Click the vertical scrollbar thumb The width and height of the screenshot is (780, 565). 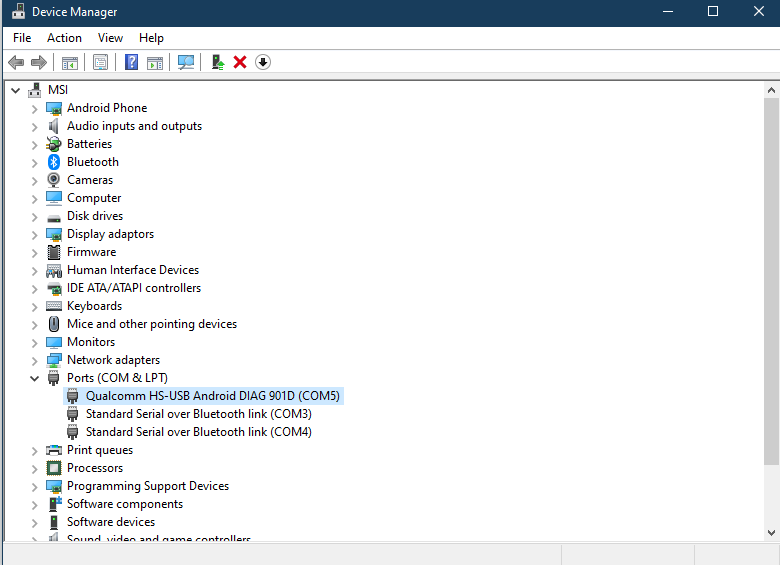(x=772, y=282)
